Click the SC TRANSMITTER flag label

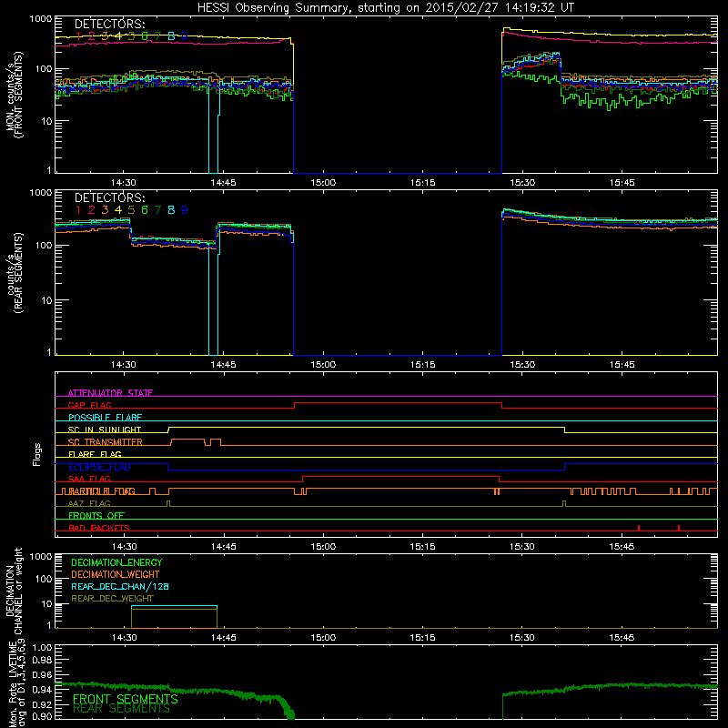tap(106, 442)
